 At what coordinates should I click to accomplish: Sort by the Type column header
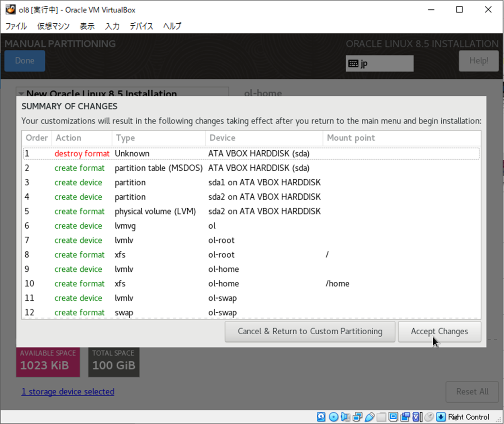point(159,138)
